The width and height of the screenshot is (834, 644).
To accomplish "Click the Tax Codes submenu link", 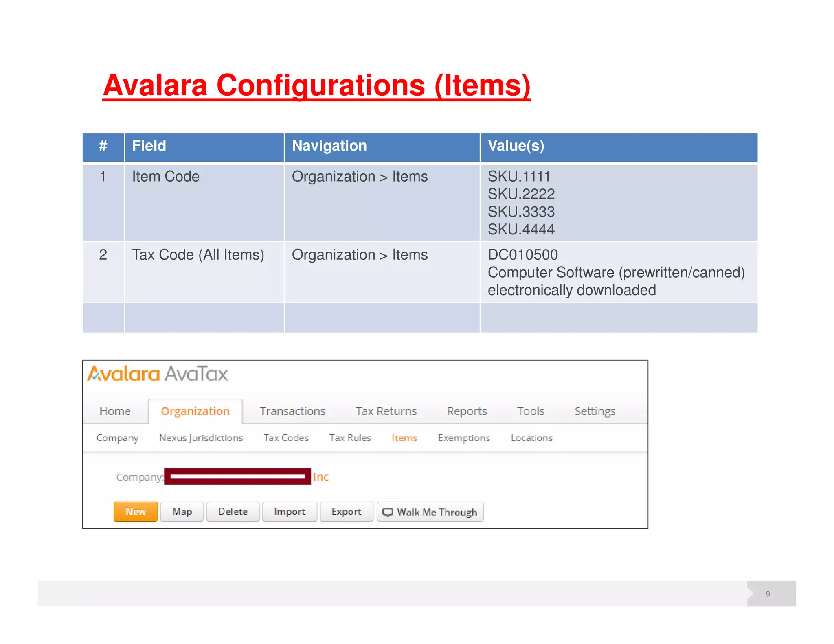I will click(x=286, y=438).
